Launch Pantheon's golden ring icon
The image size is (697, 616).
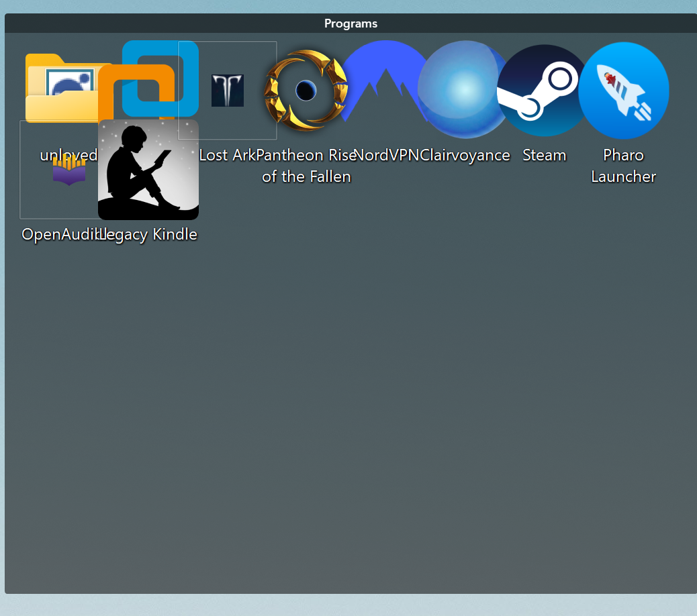tap(306, 91)
